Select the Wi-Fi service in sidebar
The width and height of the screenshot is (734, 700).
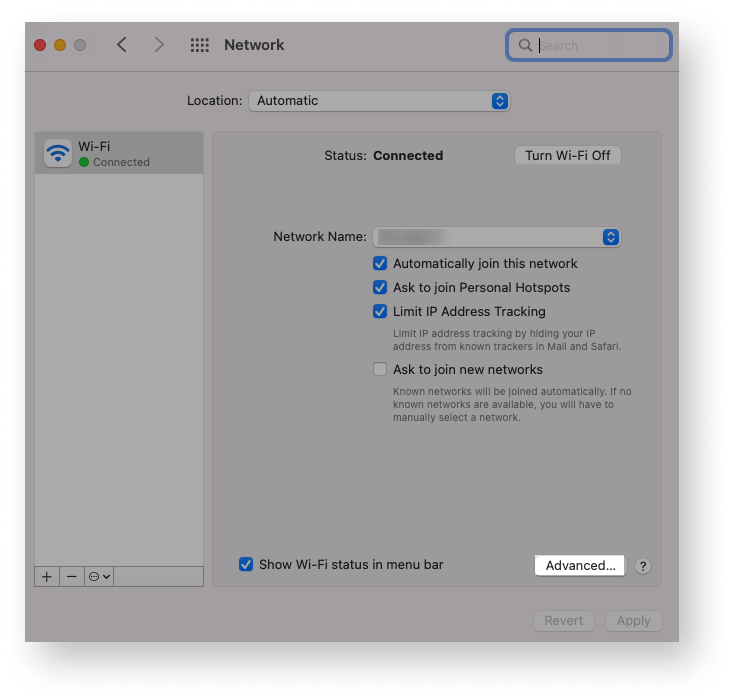(x=119, y=153)
